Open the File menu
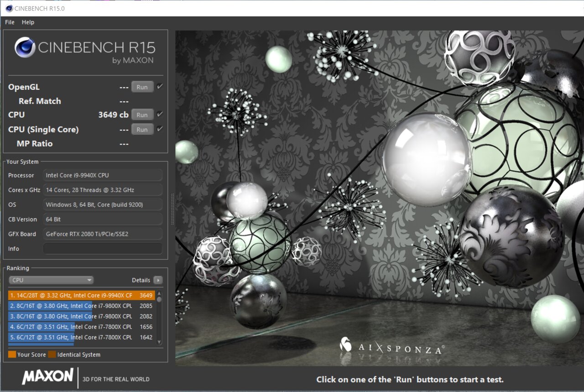Viewport: 584px width, 392px height. point(10,22)
